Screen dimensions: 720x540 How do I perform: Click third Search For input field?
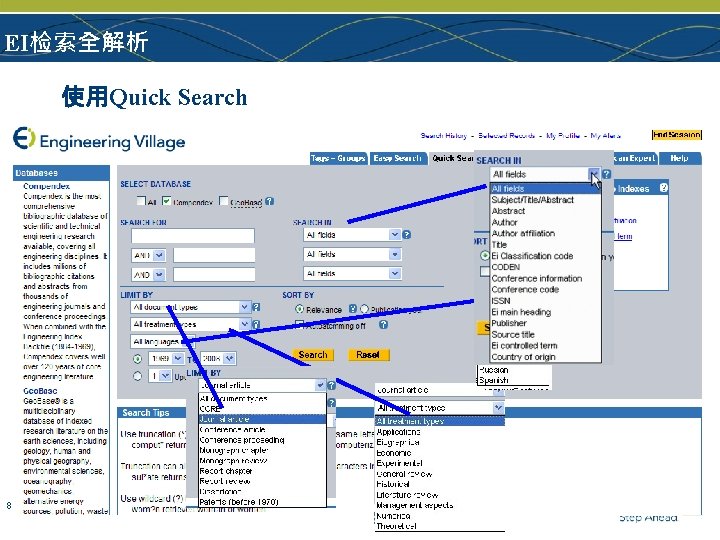[x=214, y=275]
